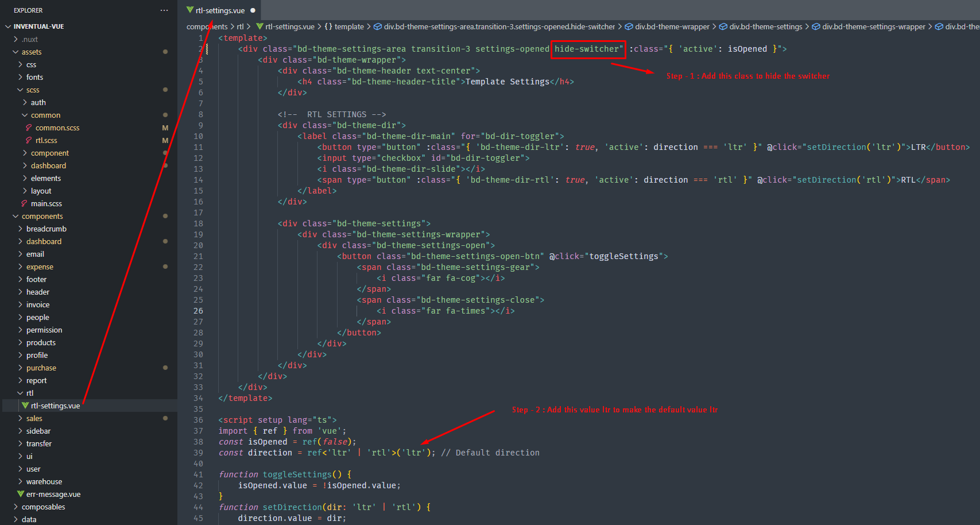The image size is (980, 525).
Task: Click the Vue icon of rtl-settings.vue tab
Action: [x=190, y=10]
